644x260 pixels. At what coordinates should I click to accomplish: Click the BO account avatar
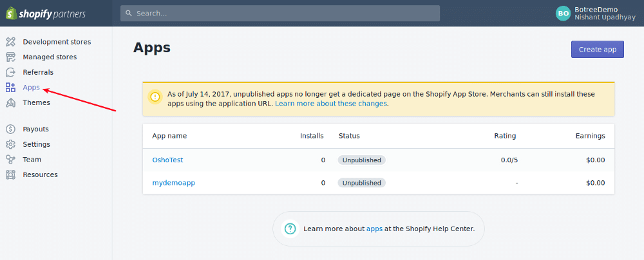(x=563, y=13)
